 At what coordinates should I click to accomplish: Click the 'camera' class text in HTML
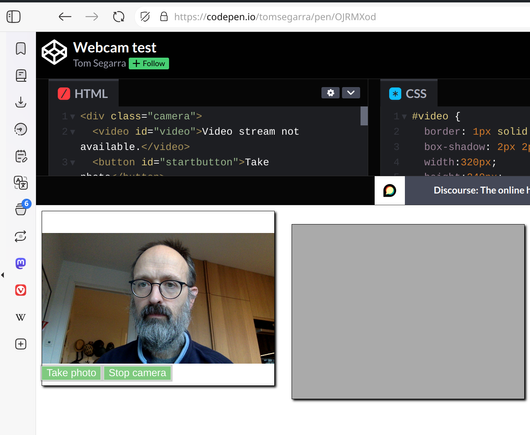click(x=171, y=116)
